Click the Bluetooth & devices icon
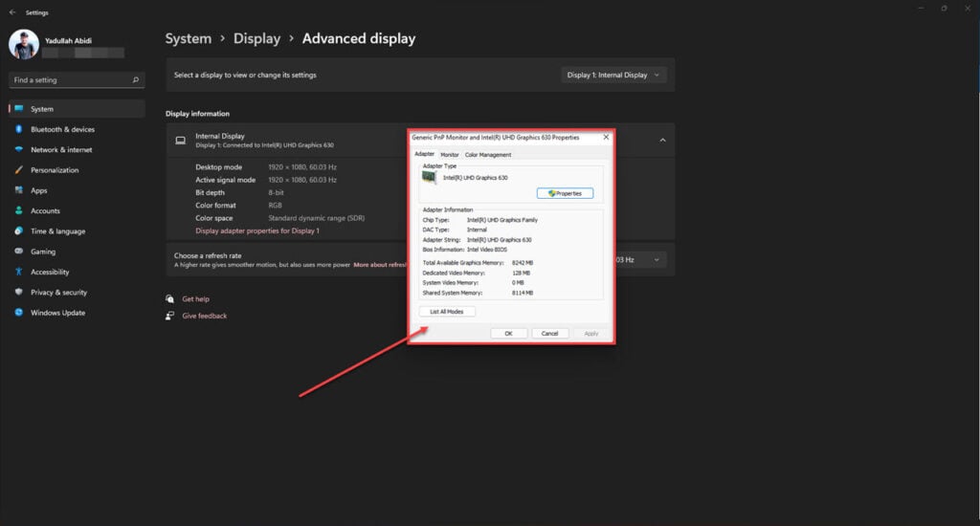This screenshot has height=526, width=980. pyautogui.click(x=19, y=129)
